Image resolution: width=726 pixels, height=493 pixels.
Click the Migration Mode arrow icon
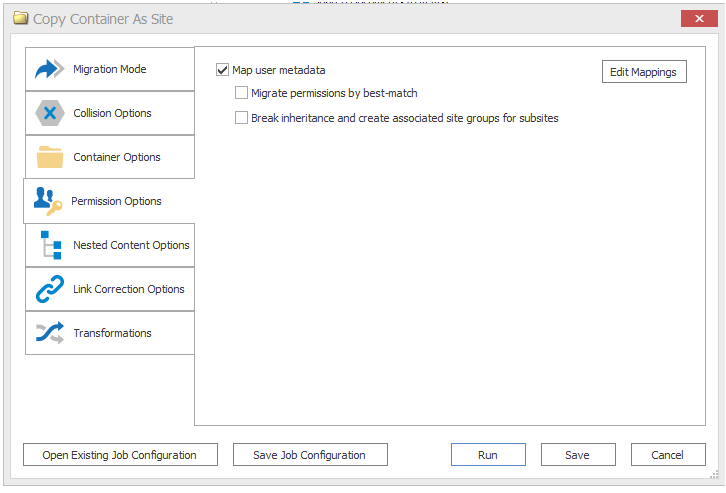[x=49, y=70]
